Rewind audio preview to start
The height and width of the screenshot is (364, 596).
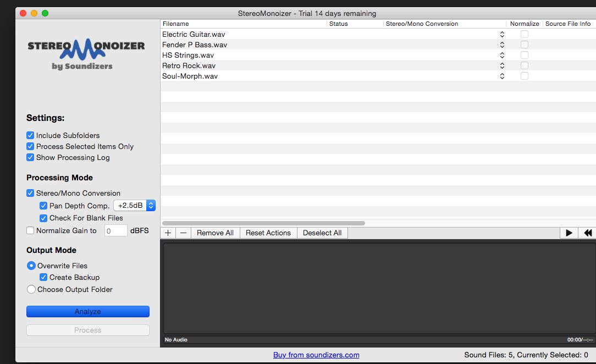[x=587, y=233]
